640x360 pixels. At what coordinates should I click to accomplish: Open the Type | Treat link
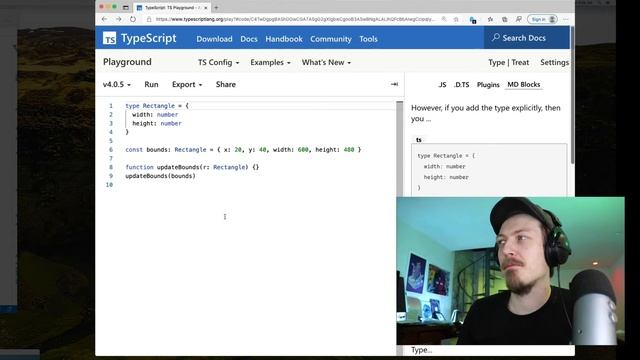509,62
